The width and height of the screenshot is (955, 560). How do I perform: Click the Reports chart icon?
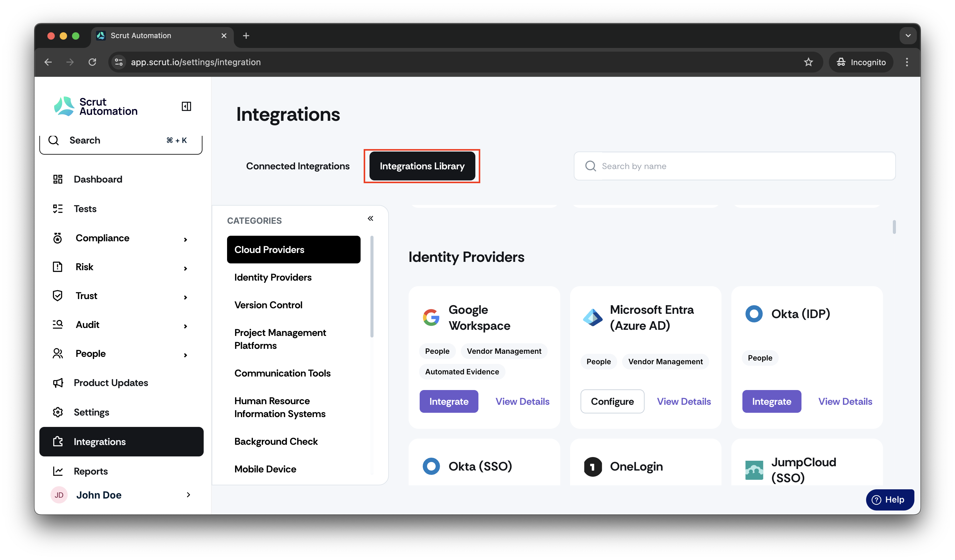(58, 471)
